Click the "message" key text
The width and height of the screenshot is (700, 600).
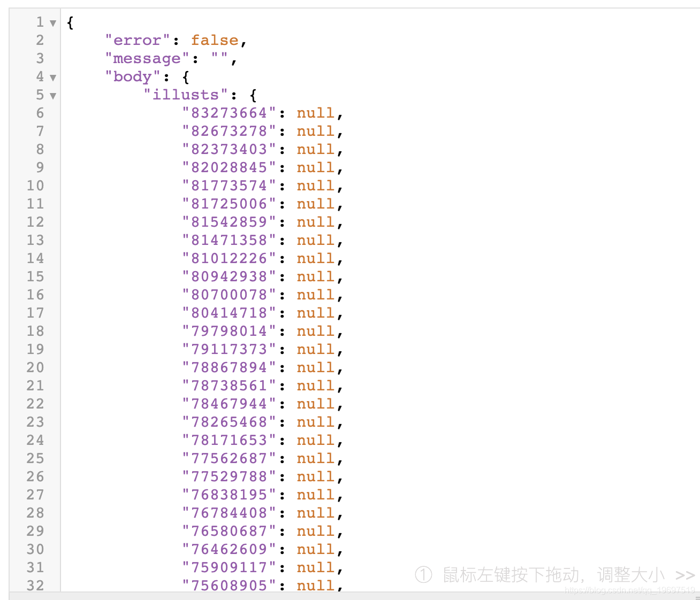tap(147, 58)
